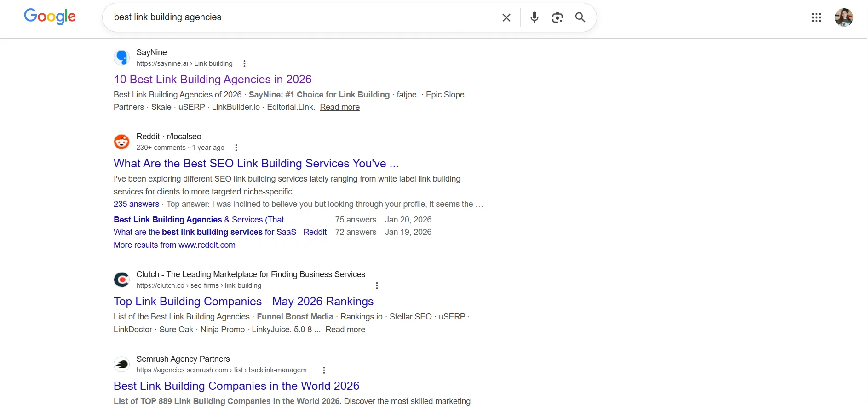Open the Google account profile avatar

(x=844, y=17)
